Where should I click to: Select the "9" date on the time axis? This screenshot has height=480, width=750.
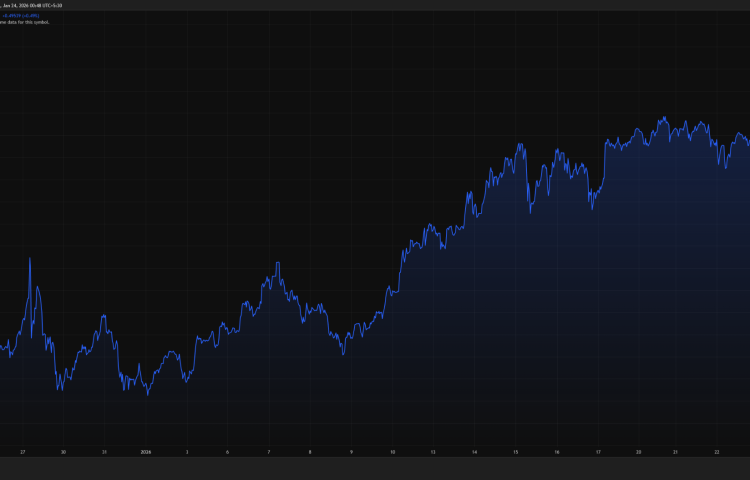[351, 452]
